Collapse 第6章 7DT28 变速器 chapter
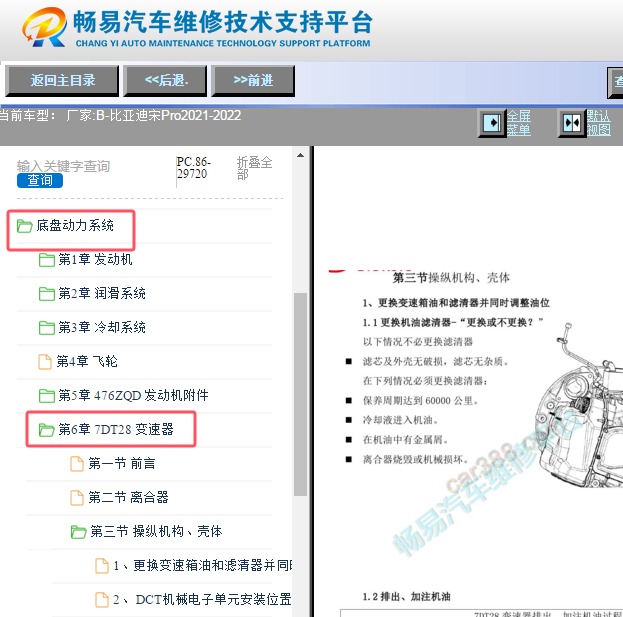This screenshot has height=617, width=623. (116, 429)
